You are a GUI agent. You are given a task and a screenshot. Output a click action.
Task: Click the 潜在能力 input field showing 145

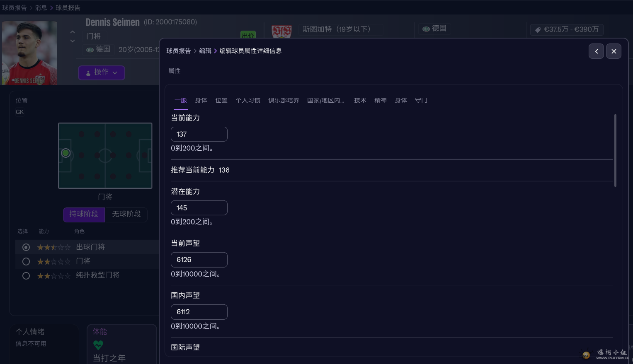(x=199, y=208)
